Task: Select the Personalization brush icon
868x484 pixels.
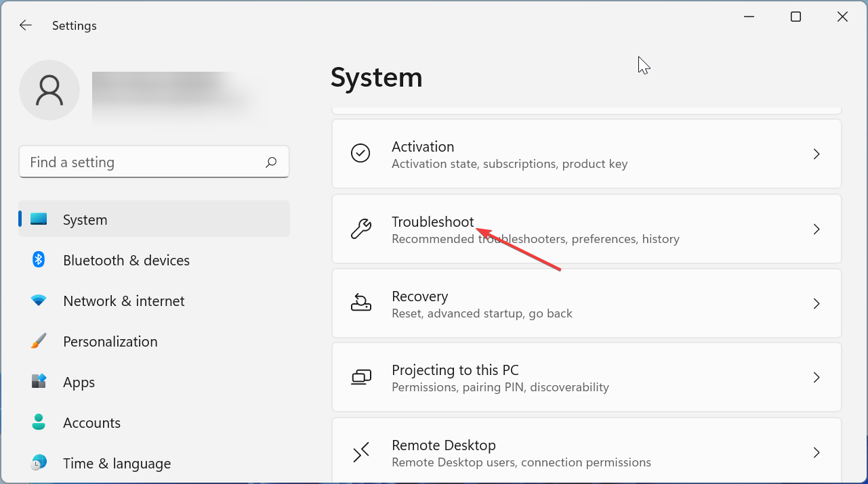Action: point(39,341)
